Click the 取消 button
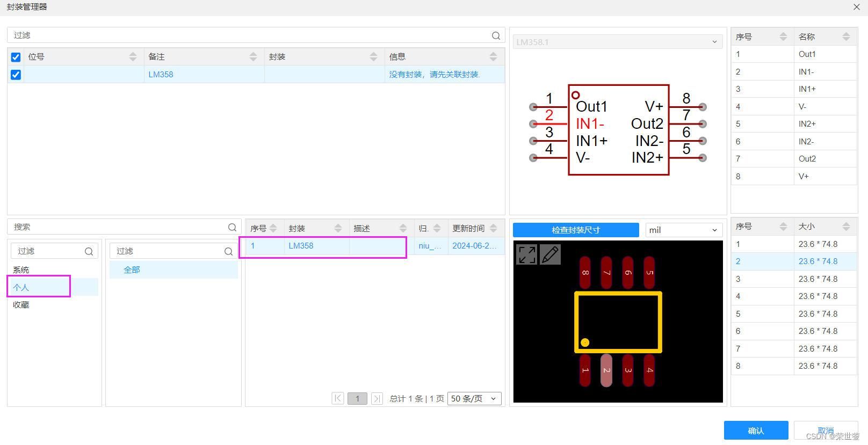The height and width of the screenshot is (445, 868). [x=826, y=431]
